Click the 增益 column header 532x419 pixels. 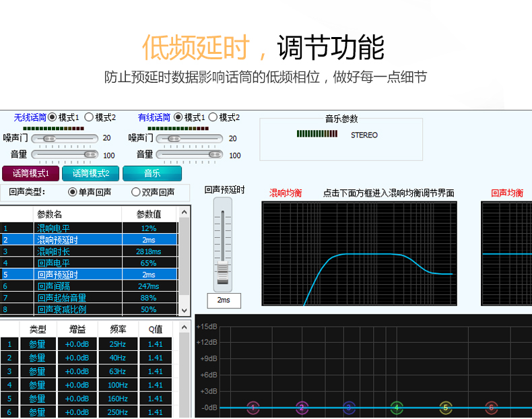(x=77, y=329)
